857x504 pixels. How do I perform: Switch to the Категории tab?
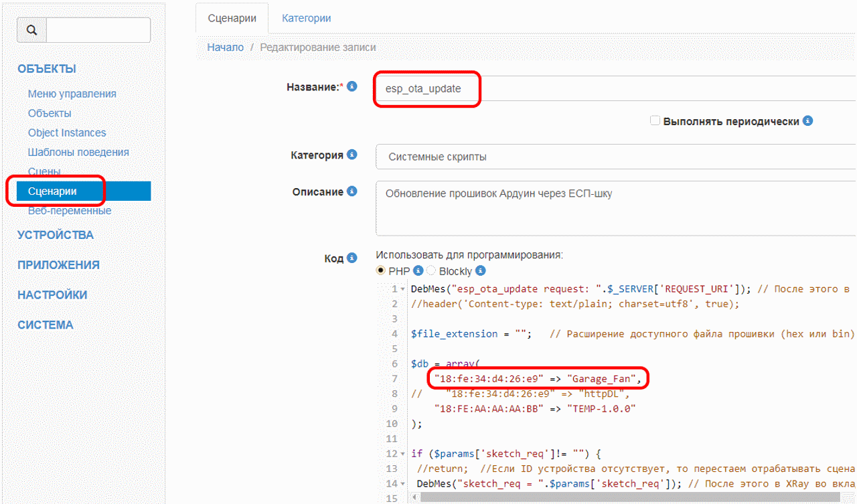pyautogui.click(x=306, y=18)
